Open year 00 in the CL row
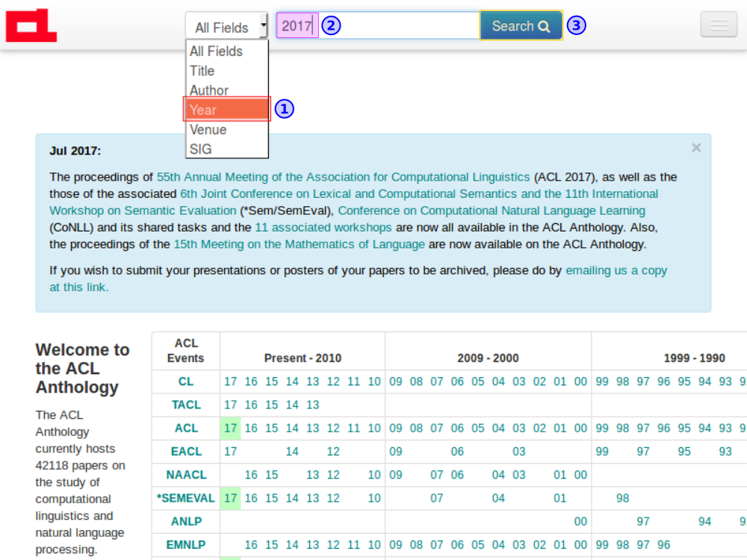747x560 pixels. 580,382
